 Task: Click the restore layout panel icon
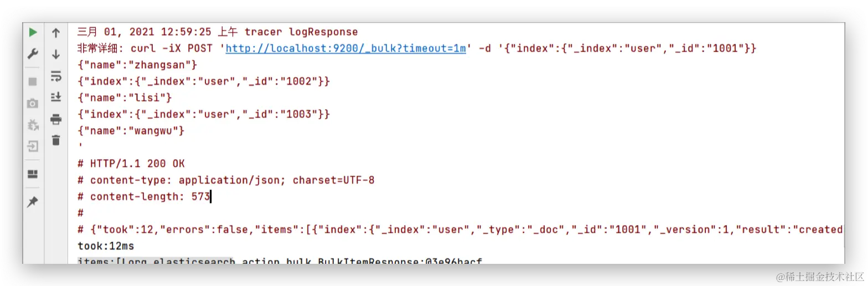(x=33, y=174)
